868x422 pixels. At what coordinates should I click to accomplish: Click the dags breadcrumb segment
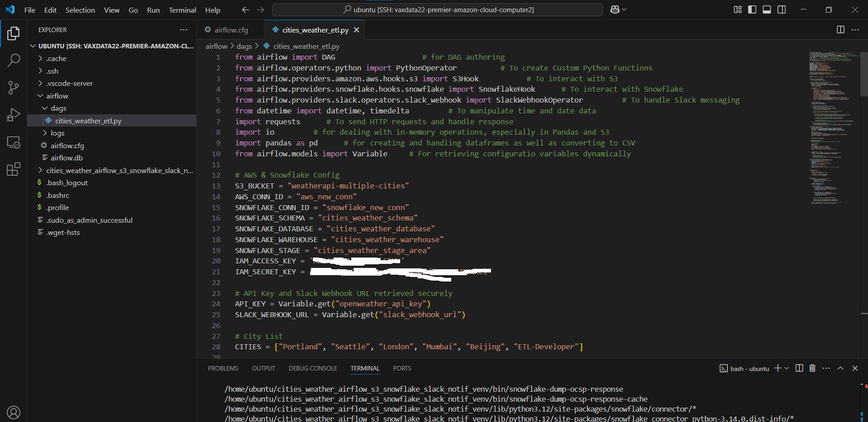pos(244,46)
